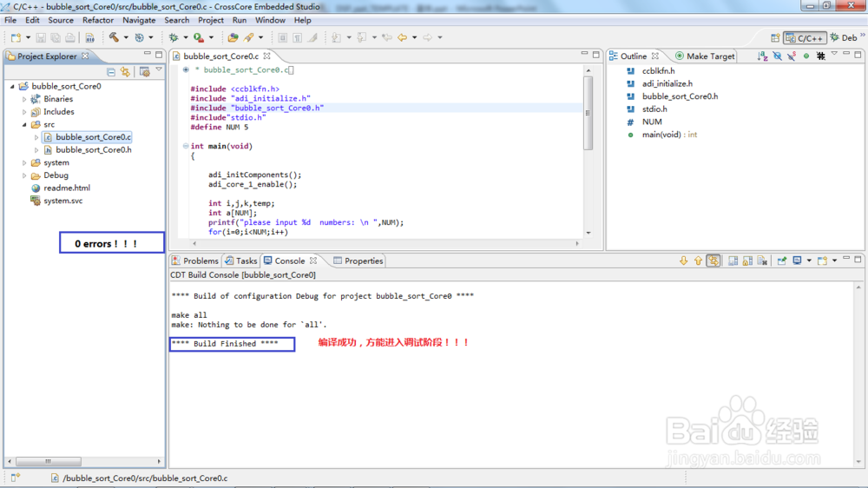Click the build target disc icon

pos(140,37)
